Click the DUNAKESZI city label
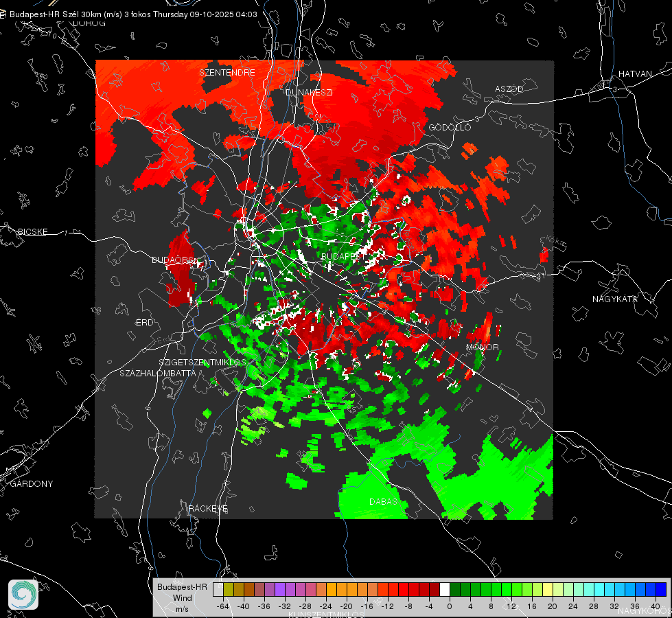Viewport: 672px width, 618px height. coord(309,92)
